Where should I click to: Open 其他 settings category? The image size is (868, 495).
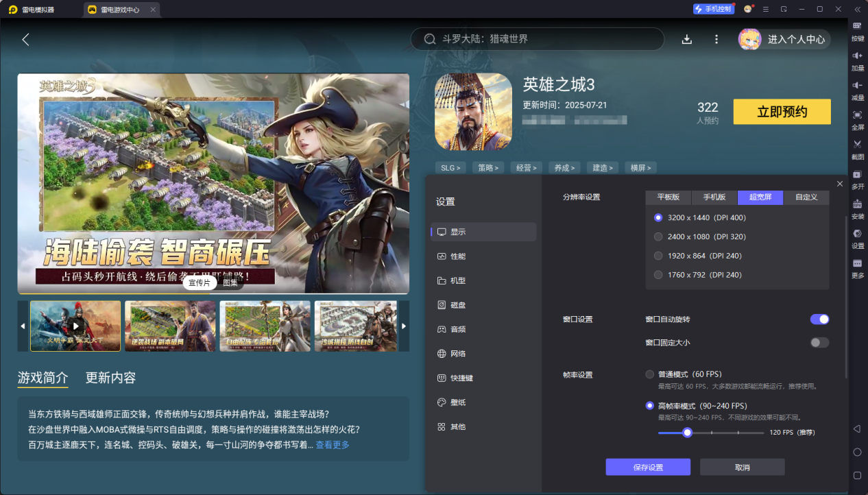click(x=483, y=426)
